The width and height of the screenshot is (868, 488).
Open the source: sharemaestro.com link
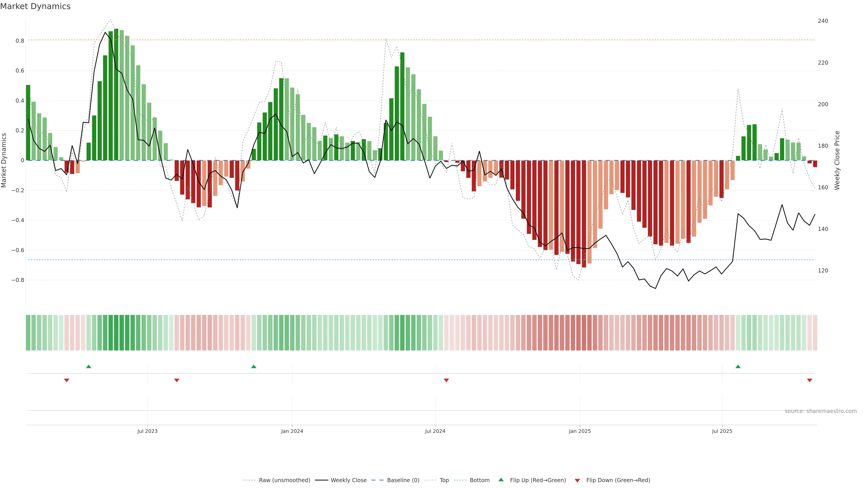point(821,411)
